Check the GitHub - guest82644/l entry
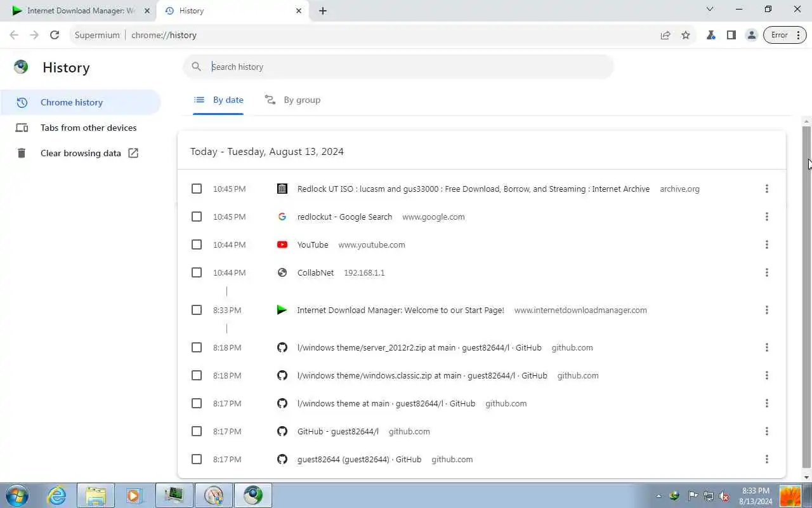The height and width of the screenshot is (508, 812). (197, 431)
